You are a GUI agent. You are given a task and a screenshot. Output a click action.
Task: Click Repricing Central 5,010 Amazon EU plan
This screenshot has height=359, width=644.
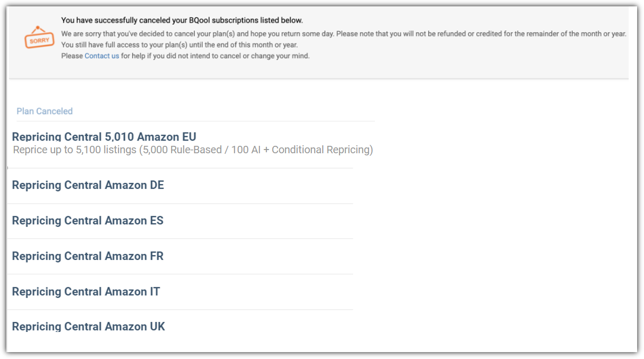click(x=104, y=137)
